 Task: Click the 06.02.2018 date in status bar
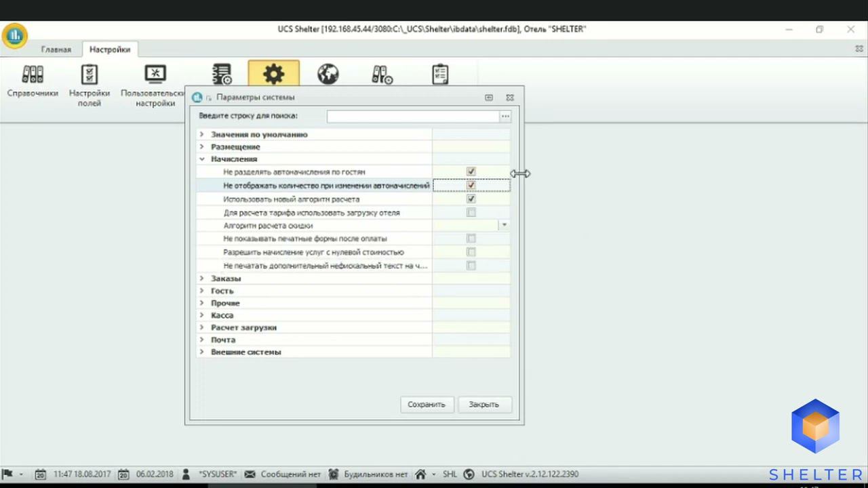155,474
